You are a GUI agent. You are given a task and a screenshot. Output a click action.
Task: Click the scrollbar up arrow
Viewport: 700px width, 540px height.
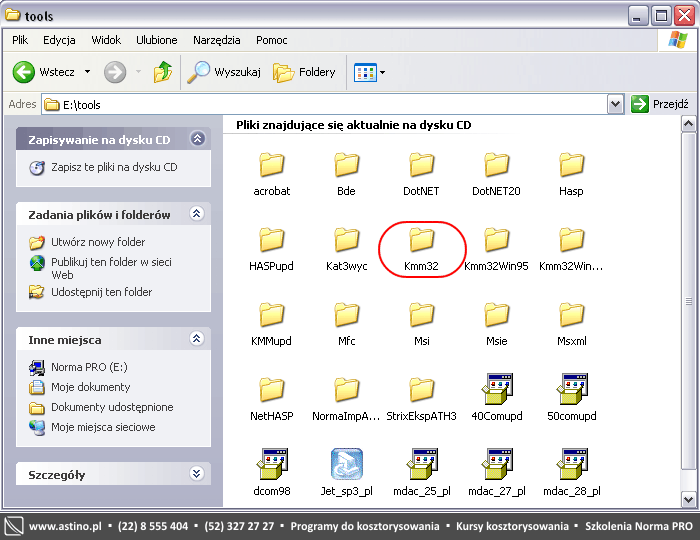tap(688, 124)
